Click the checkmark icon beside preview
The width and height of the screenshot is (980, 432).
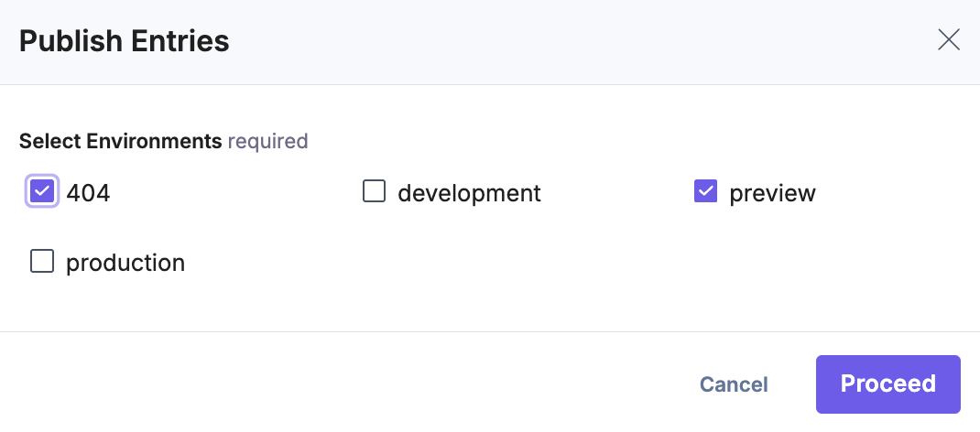(705, 192)
